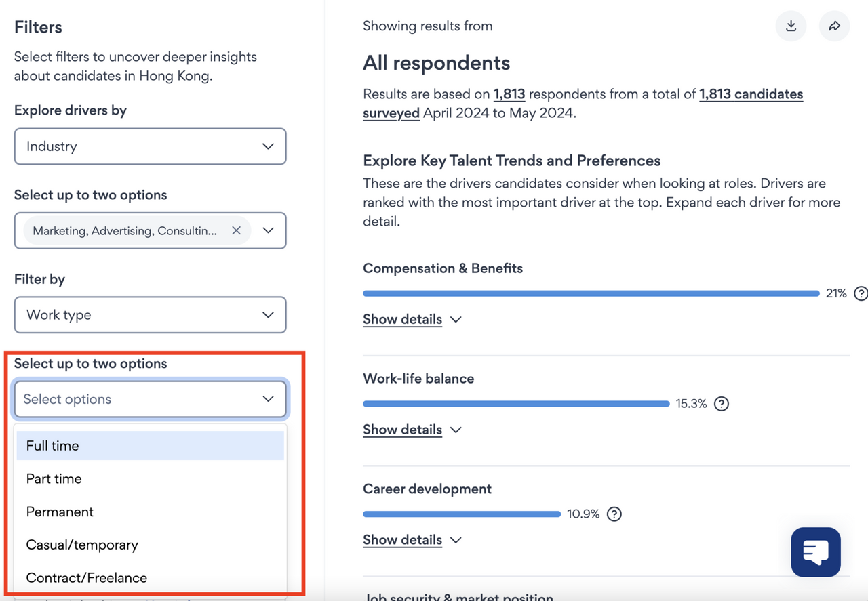Screen dimensions: 868x601
Task: Click the 1,813 candidates surveyed link
Action: pyautogui.click(x=751, y=94)
